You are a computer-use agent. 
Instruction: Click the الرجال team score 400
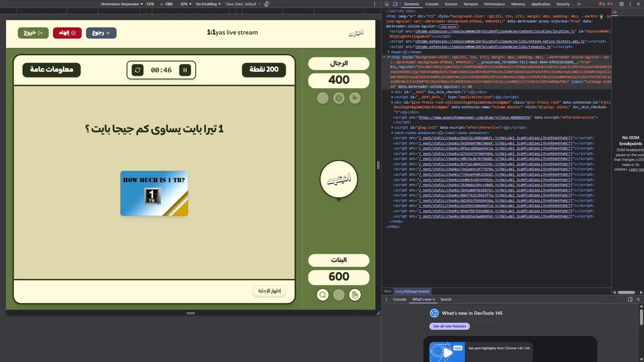pyautogui.click(x=339, y=80)
